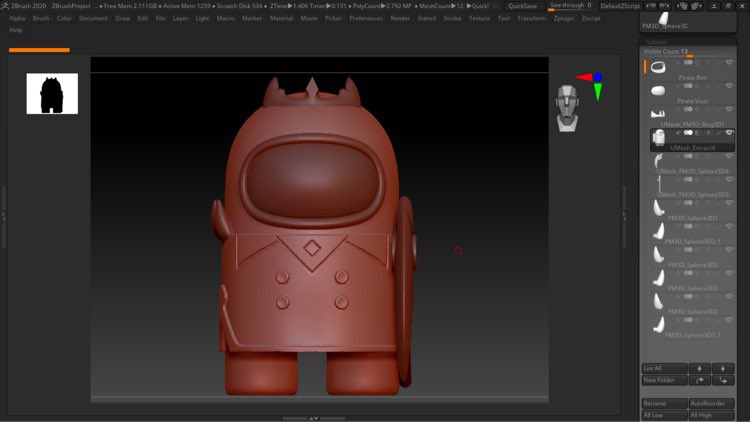The width and height of the screenshot is (750, 422).
Task: Click the move subtool down arrow
Action: [x=721, y=368]
